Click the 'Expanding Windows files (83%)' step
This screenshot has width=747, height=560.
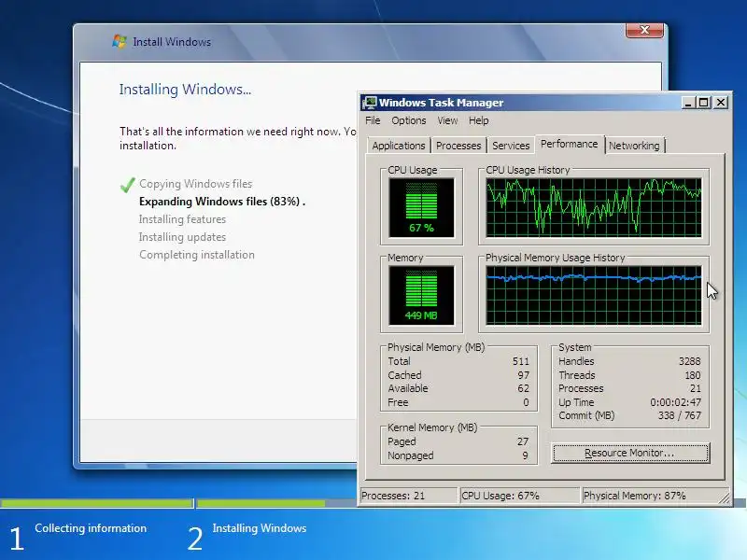(x=222, y=202)
